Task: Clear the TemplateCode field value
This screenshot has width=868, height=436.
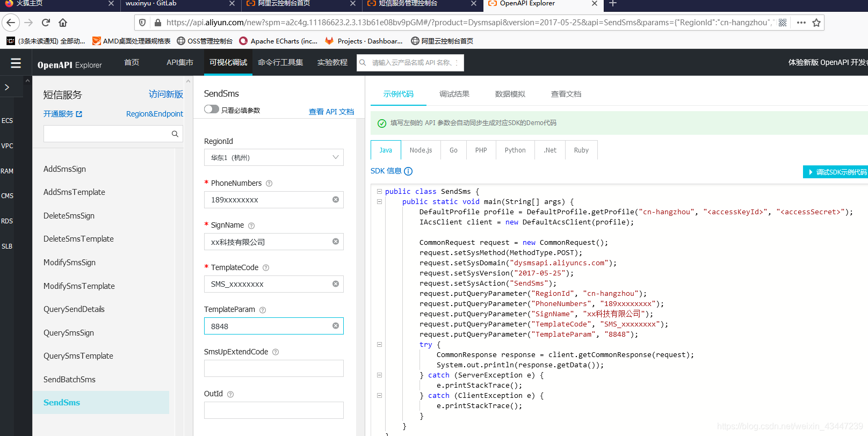Action: point(336,284)
